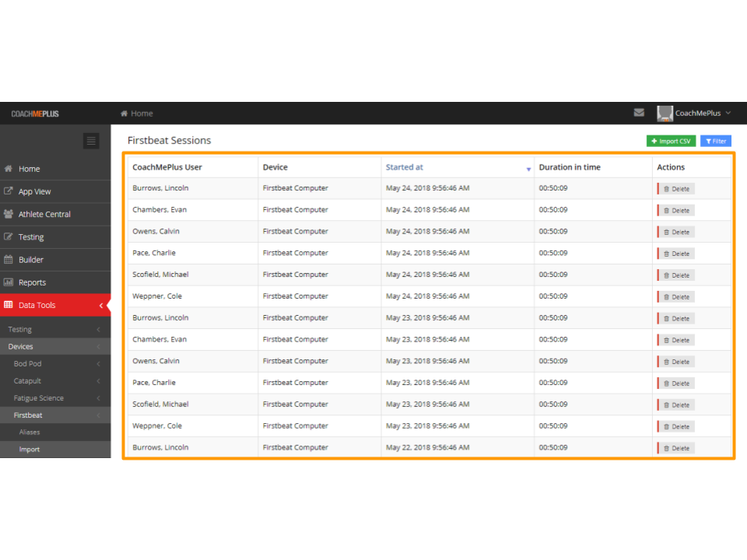
Task: Sort by Started at column header
Action: [405, 167]
